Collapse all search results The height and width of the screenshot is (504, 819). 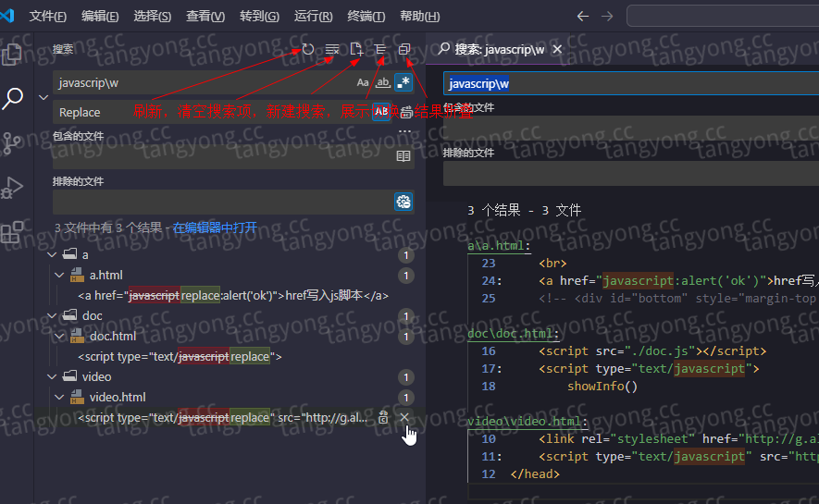pos(404,49)
